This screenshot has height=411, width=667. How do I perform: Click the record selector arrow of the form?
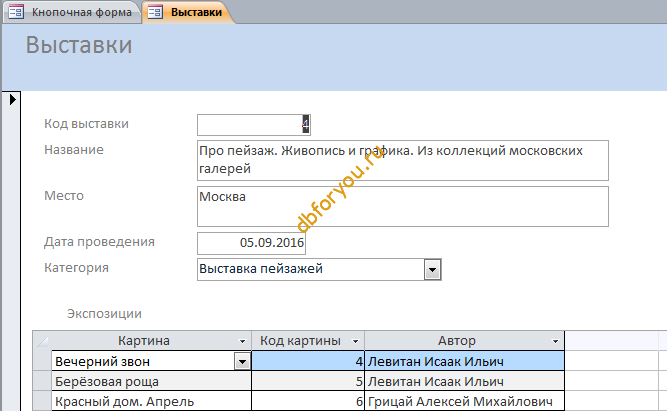pyautogui.click(x=12, y=100)
